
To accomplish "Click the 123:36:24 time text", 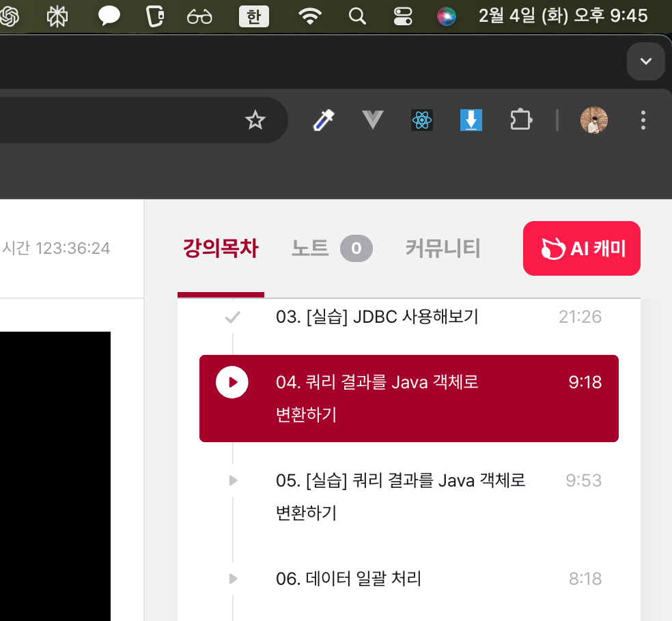I will [x=73, y=248].
